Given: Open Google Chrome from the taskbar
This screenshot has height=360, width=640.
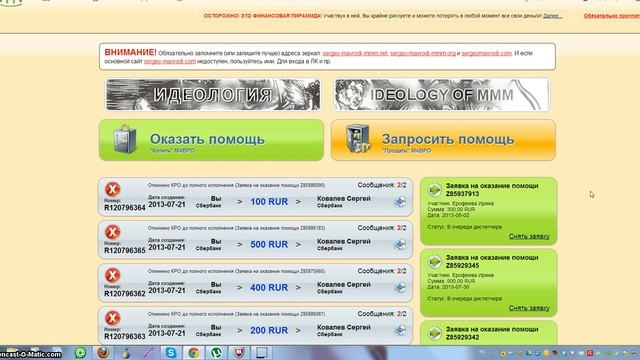Looking at the screenshot, I should pyautogui.click(x=193, y=353).
